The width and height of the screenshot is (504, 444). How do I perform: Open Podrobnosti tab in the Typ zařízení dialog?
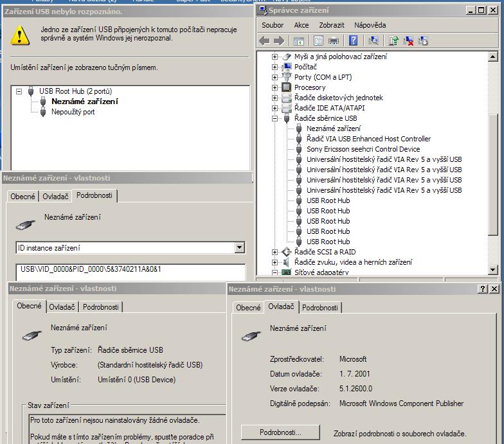[100, 307]
